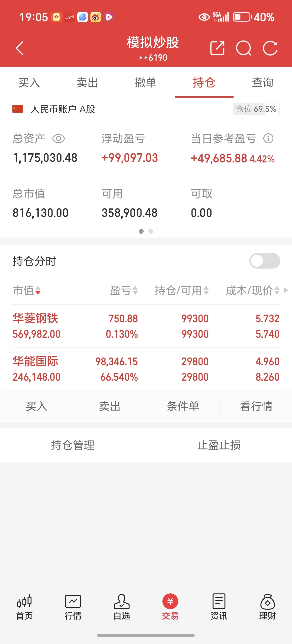
Task: Select the 华菱钢铁 holding row
Action: (146, 326)
